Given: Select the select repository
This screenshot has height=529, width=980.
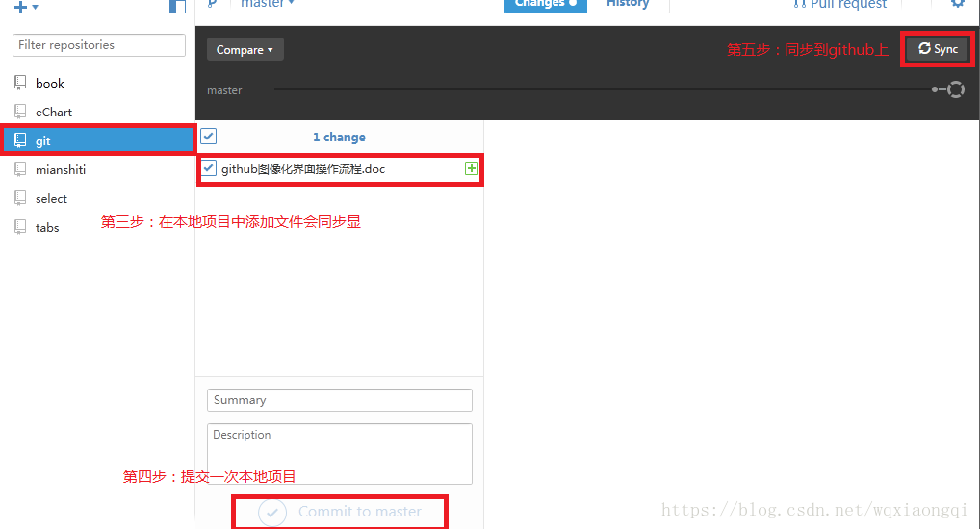Looking at the screenshot, I should [x=97, y=198].
